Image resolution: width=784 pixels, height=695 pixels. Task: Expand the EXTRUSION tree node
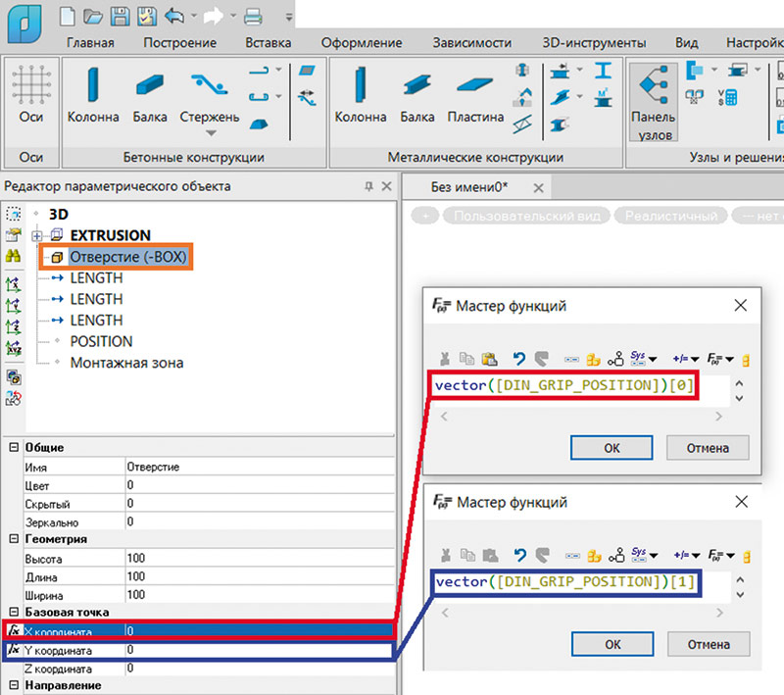point(37,235)
